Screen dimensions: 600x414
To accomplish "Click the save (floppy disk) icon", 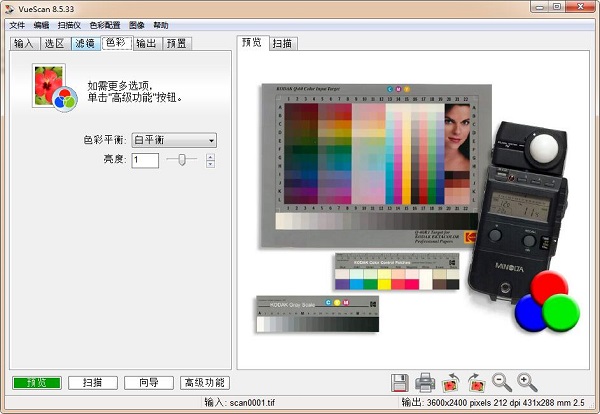I will coord(398,383).
